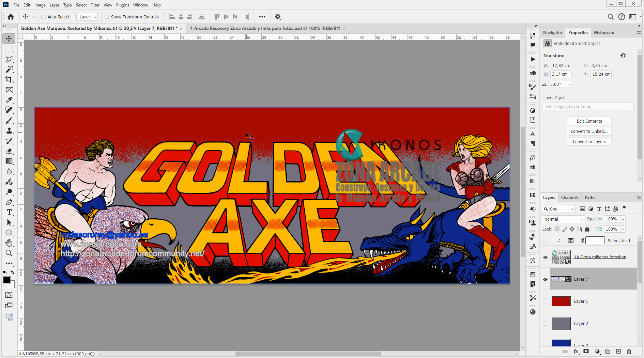Screen dimensions: 644x358
Task: Select the Crop tool
Action: pos(9,79)
